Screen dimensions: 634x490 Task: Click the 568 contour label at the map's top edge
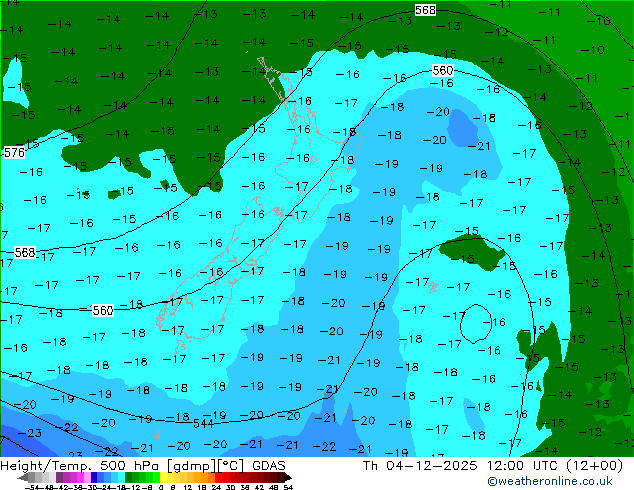click(x=425, y=10)
